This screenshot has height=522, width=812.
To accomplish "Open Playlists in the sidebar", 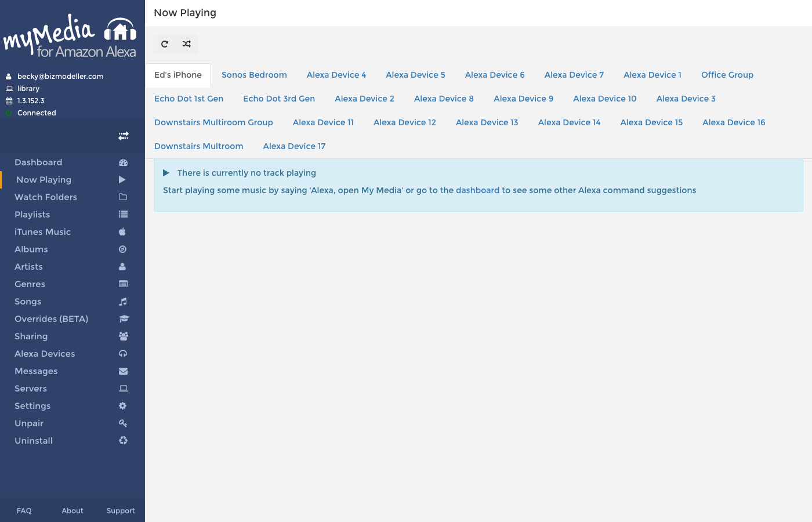I will pos(32,215).
